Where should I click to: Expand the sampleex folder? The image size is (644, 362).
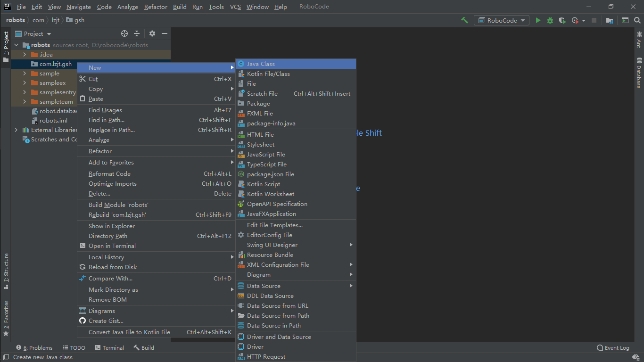[25, 83]
